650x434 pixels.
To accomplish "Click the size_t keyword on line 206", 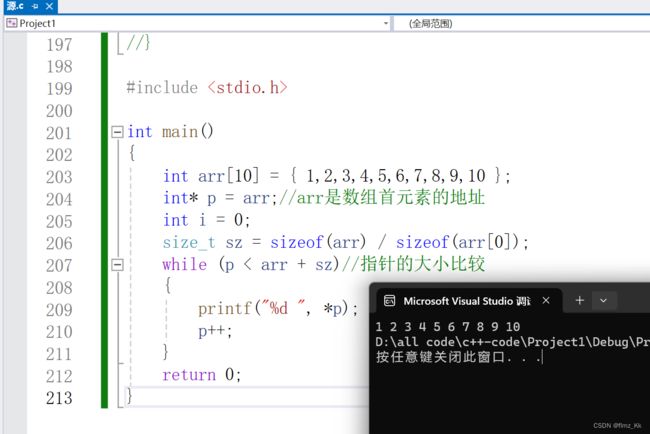I will pos(189,242).
